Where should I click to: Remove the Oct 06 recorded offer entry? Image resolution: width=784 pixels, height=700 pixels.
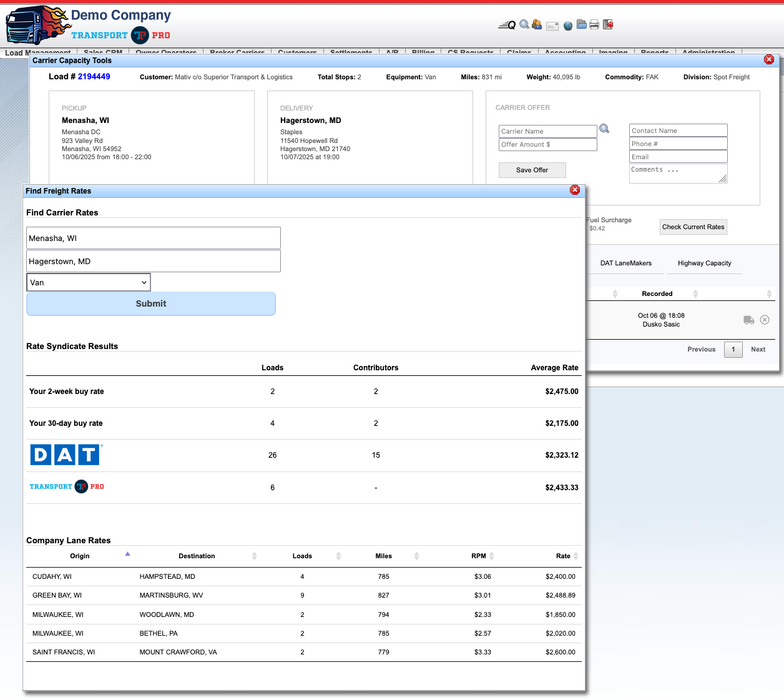click(765, 320)
